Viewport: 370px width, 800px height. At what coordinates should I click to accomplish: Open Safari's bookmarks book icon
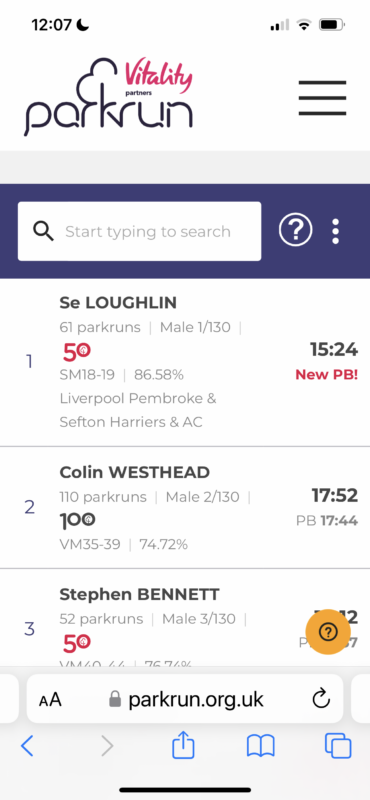click(261, 747)
